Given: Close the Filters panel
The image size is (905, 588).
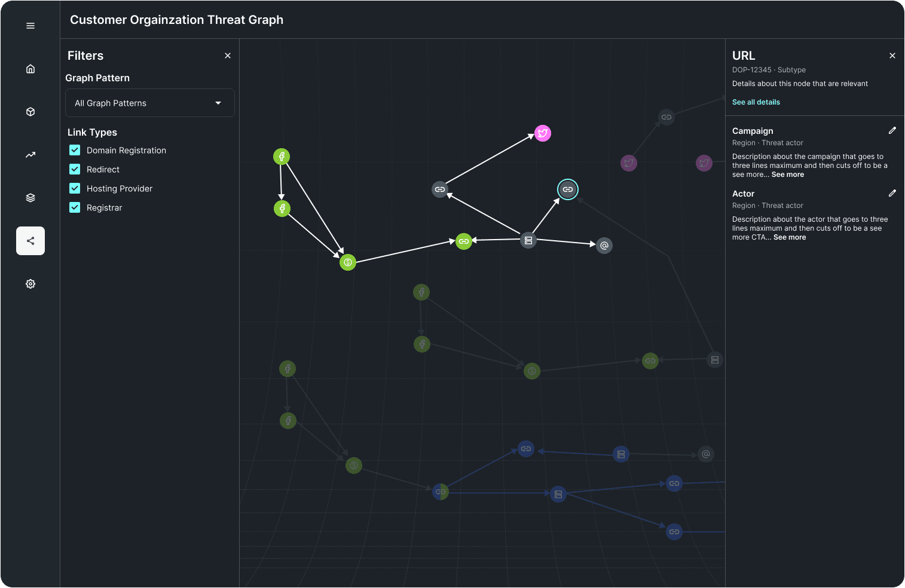Looking at the screenshot, I should pos(228,56).
